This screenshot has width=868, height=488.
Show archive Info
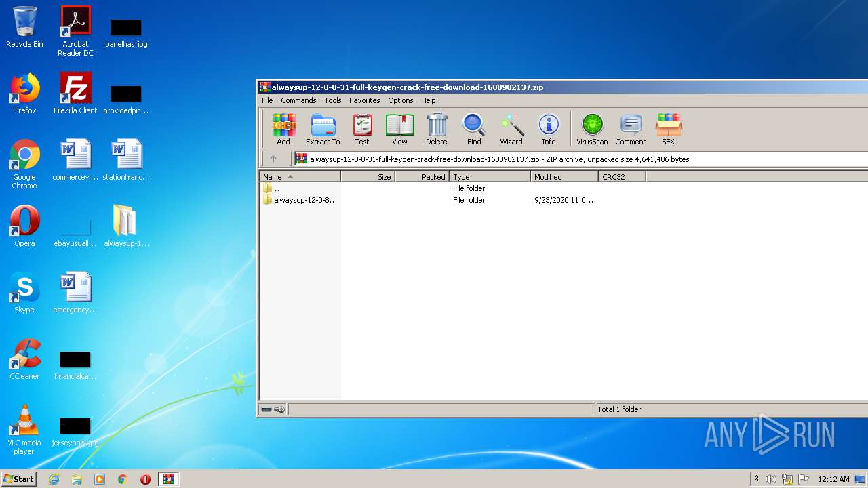(549, 129)
